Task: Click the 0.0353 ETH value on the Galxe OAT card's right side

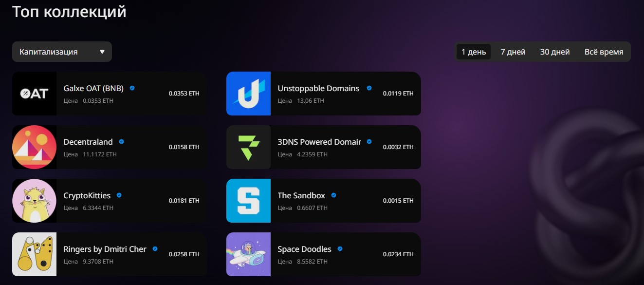Action: [184, 94]
